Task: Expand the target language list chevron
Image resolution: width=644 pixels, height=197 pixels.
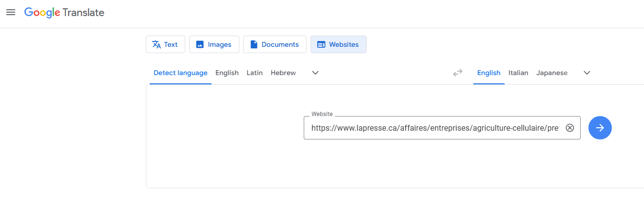Action: [x=587, y=73]
